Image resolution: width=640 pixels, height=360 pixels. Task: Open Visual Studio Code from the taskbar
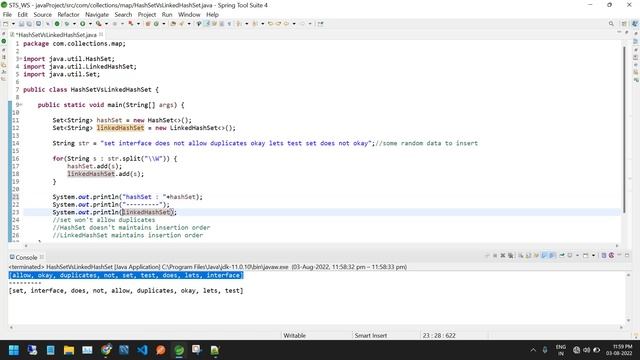(142, 350)
